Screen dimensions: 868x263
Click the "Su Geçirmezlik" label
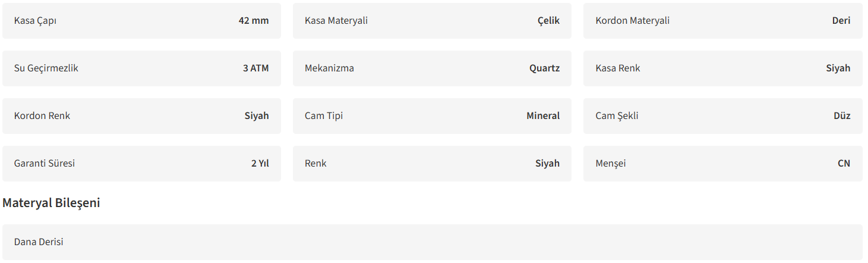click(x=46, y=68)
